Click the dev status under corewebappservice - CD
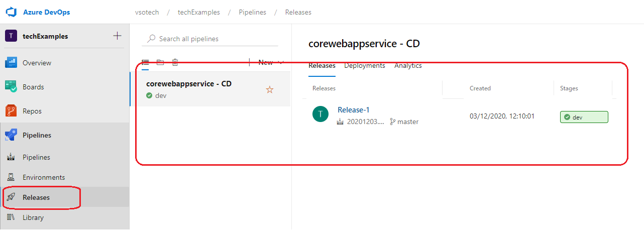 (x=161, y=95)
